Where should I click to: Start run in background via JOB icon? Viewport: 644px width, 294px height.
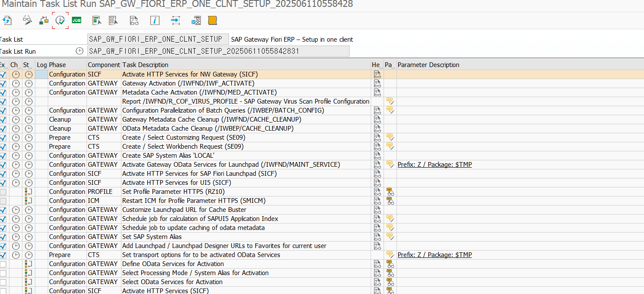click(x=77, y=20)
